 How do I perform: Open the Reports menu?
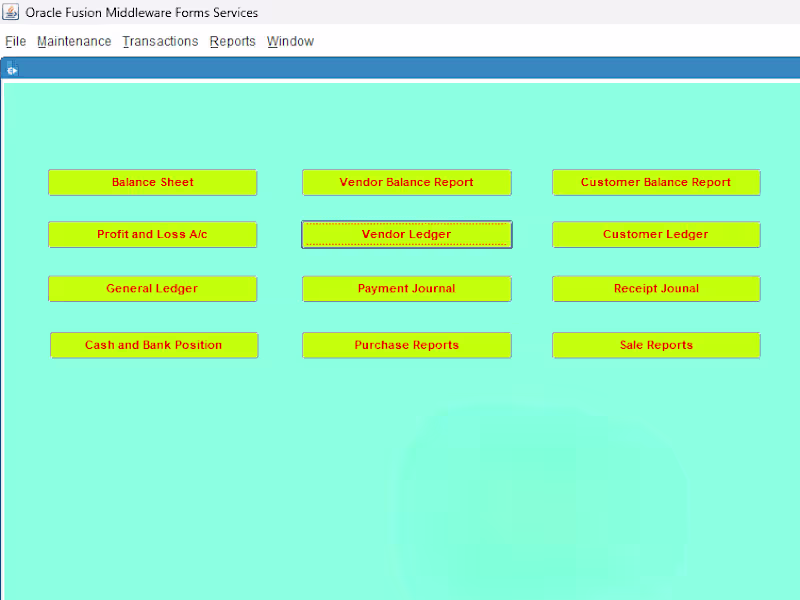pyautogui.click(x=233, y=41)
